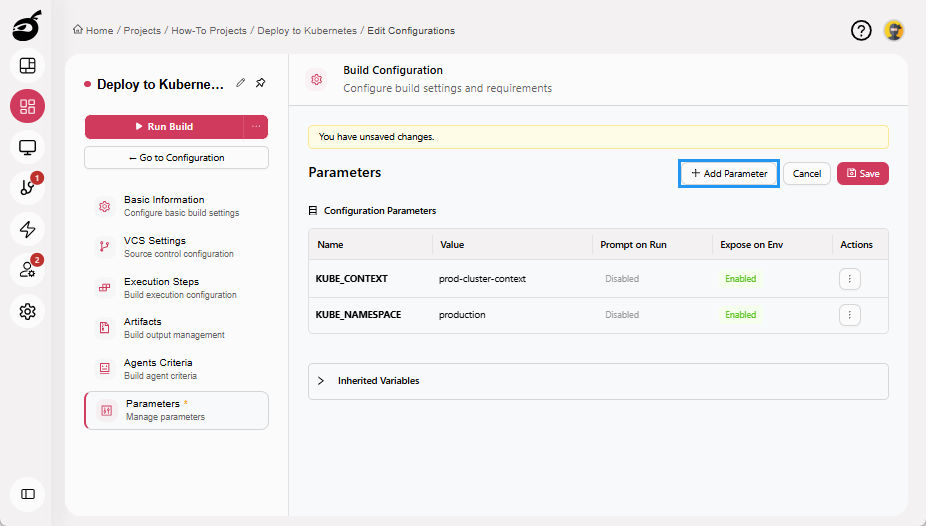Click the Expose on Env column header
Screen dimensions: 926x526
tap(751, 244)
